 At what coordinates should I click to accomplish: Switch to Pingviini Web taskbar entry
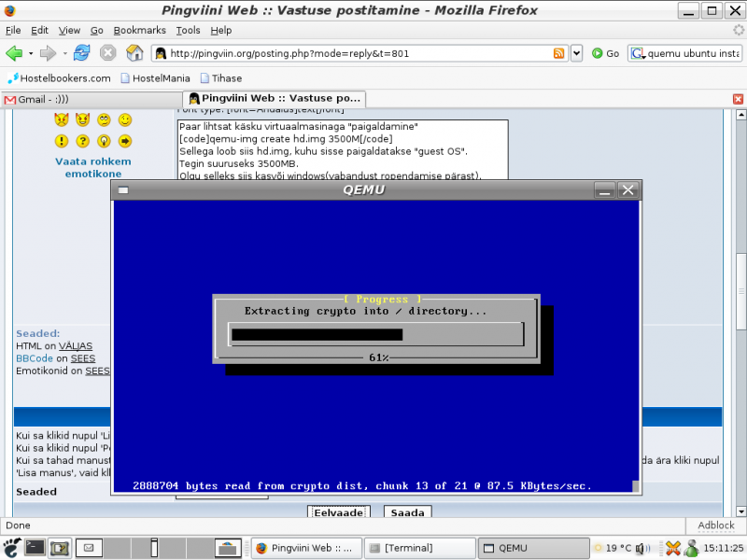coord(306,548)
